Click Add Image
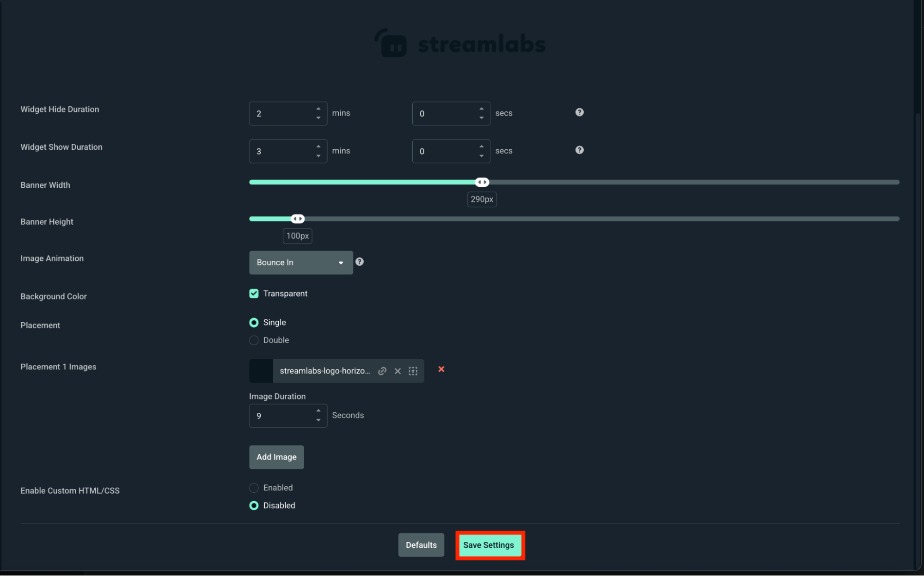Image resolution: width=924 pixels, height=576 pixels. (276, 457)
